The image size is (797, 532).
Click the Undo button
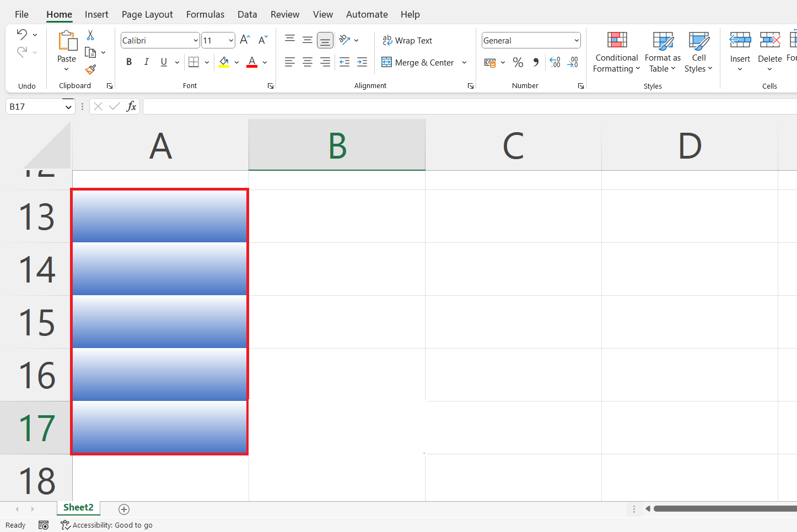coord(23,34)
